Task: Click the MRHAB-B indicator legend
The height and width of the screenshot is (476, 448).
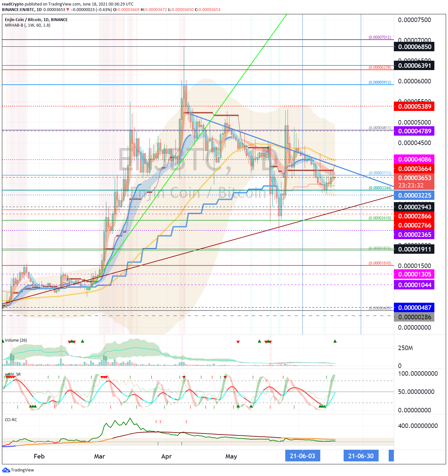Action: [x=28, y=25]
